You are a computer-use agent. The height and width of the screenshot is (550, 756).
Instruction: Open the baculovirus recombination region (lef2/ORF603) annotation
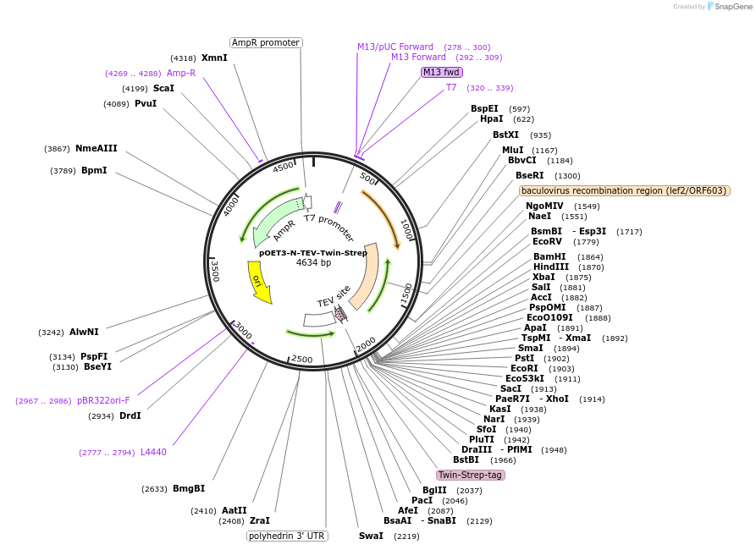[623, 190]
